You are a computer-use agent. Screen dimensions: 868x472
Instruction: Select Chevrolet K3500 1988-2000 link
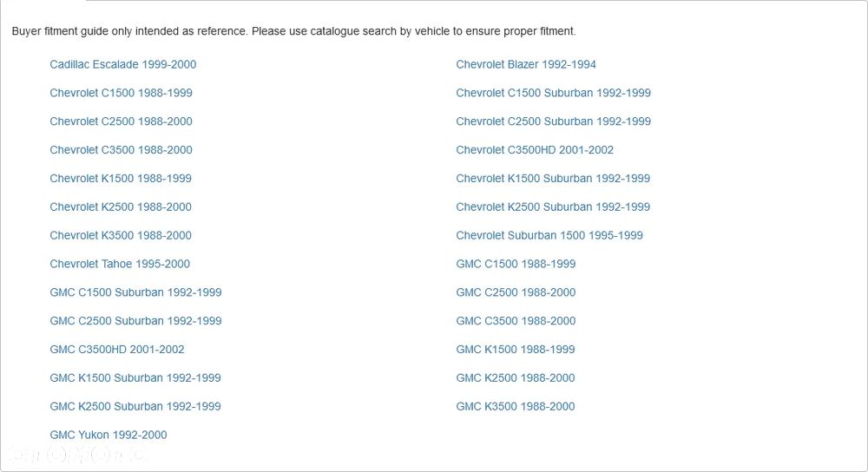pos(121,235)
